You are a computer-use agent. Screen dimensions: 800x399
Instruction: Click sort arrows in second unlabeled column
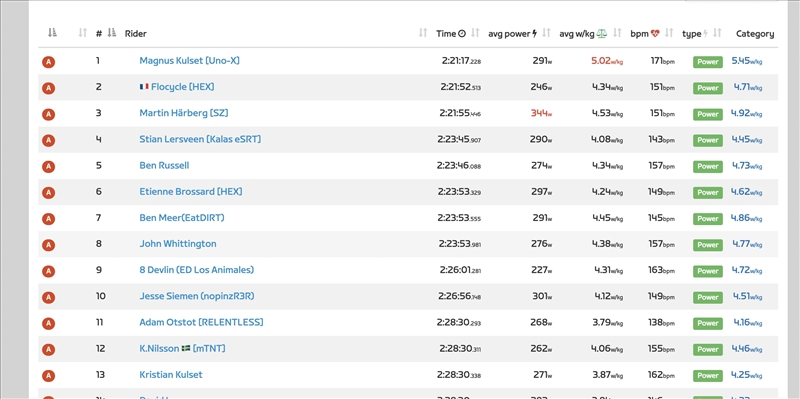[83, 33]
